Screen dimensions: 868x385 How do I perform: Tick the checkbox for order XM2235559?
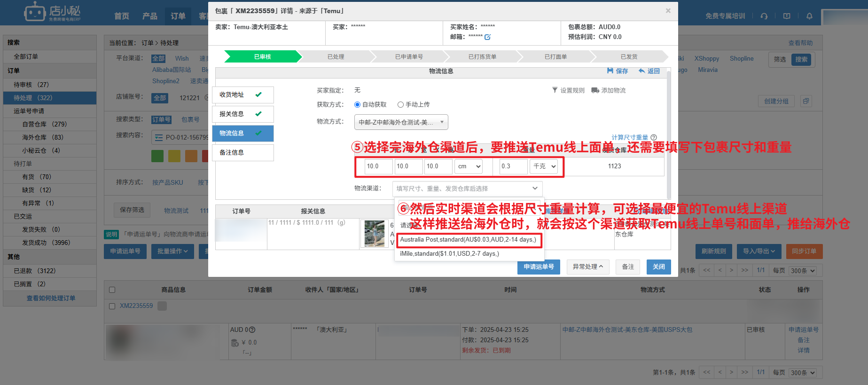112,306
